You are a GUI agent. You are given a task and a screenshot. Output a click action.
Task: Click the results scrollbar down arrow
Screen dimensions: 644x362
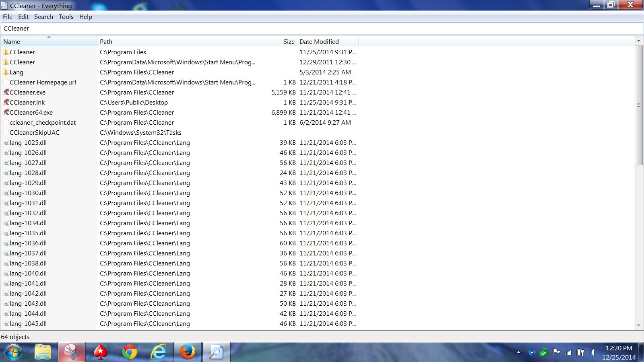(x=639, y=326)
